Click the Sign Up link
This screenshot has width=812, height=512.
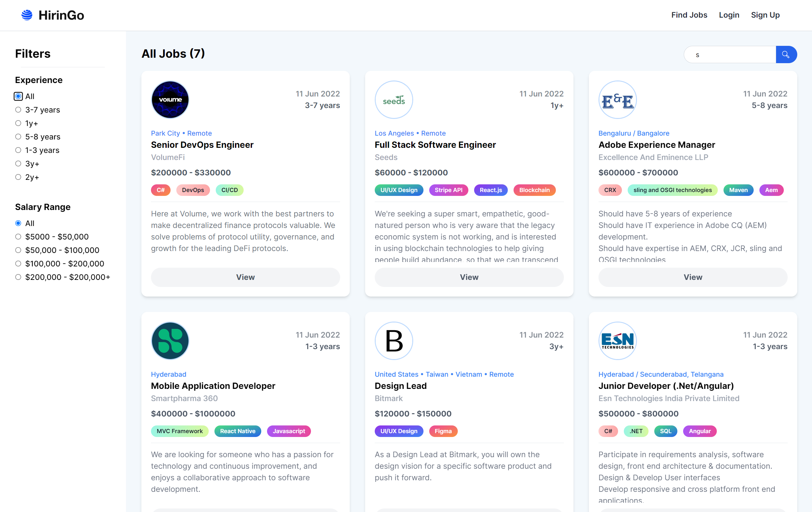pyautogui.click(x=765, y=15)
